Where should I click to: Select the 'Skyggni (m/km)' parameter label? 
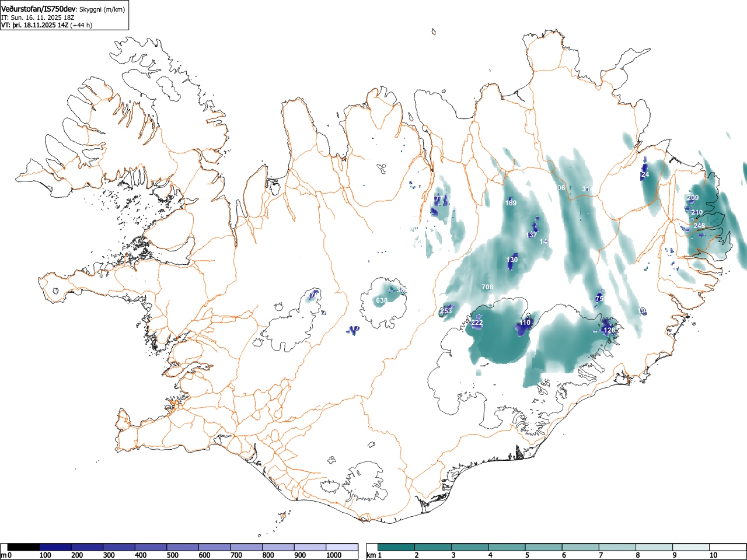tap(102, 10)
